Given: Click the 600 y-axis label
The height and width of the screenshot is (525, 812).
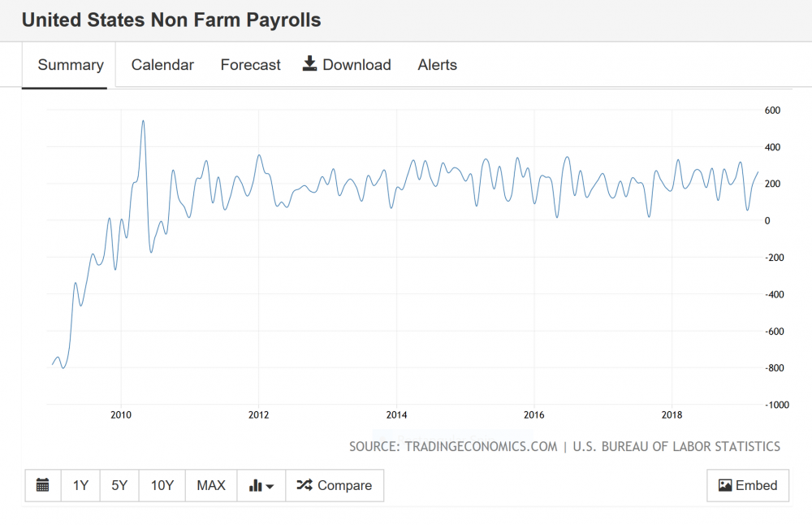Looking at the screenshot, I should point(772,111).
